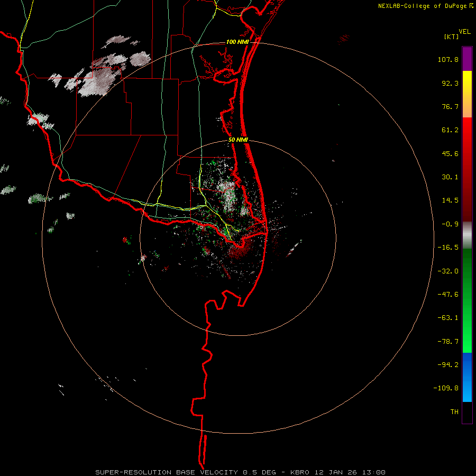Click the gray zero-velocity segment of color bar

[467, 235]
